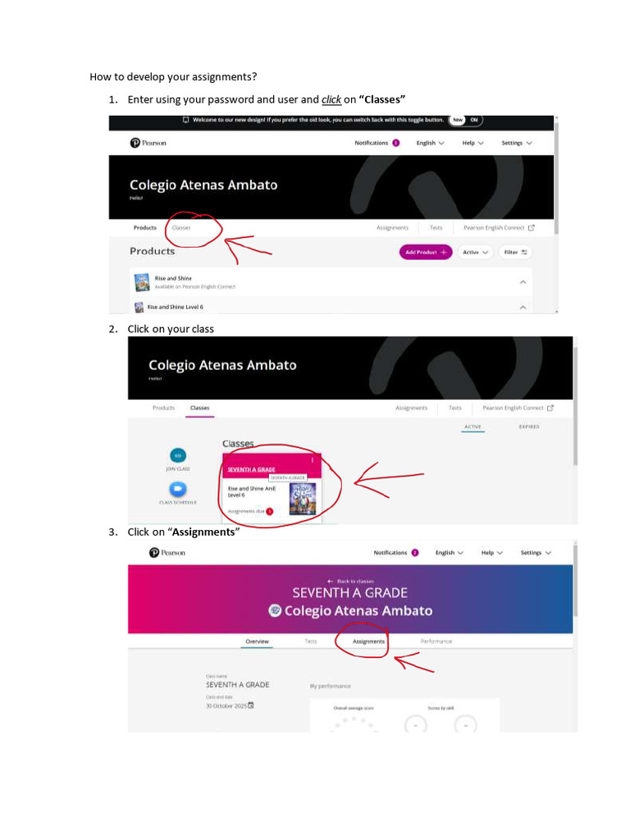The height and width of the screenshot is (840, 630).
Task: Click the calendar icon next to 30 October 2025
Action: pyautogui.click(x=251, y=705)
